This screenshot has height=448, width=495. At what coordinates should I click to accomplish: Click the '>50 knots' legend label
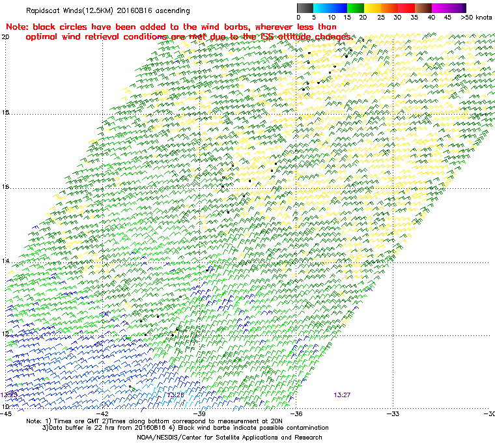pos(476,18)
